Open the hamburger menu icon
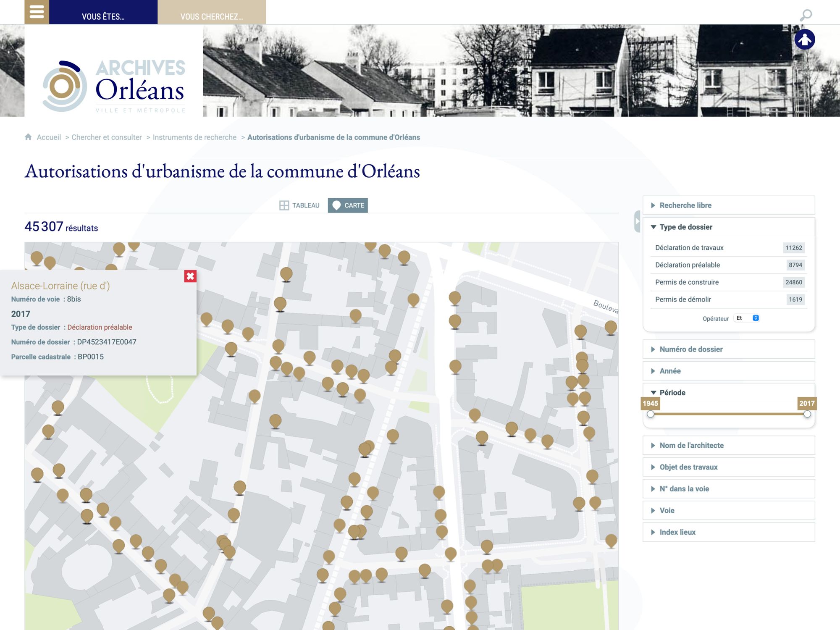Viewport: 840px width, 630px height. click(37, 12)
